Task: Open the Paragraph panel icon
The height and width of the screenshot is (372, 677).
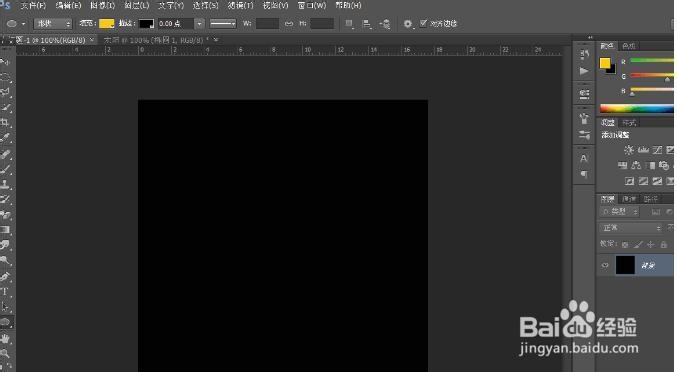Action: (x=584, y=174)
